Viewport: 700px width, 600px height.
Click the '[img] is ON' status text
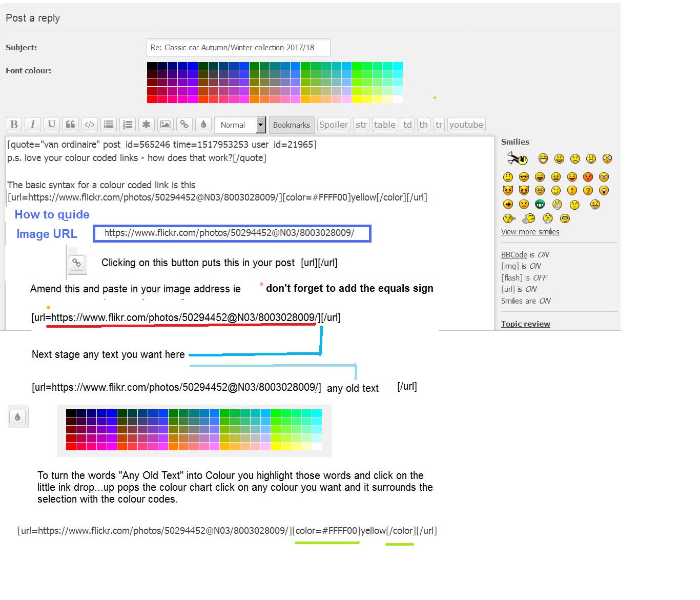[521, 266]
